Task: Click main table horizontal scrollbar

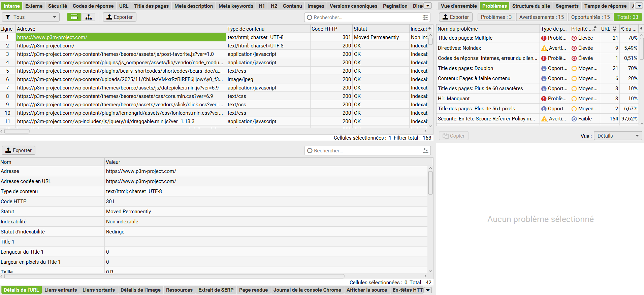Action: click(17, 131)
